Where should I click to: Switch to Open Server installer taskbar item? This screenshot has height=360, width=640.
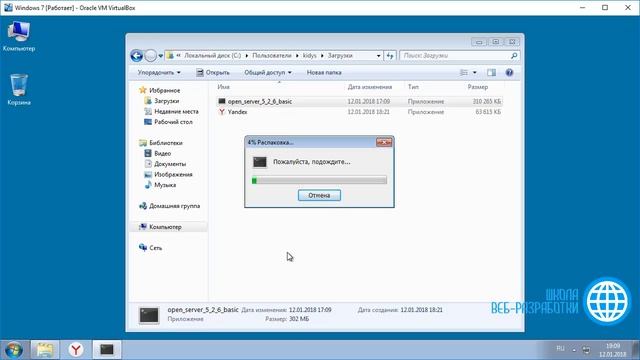click(107, 350)
